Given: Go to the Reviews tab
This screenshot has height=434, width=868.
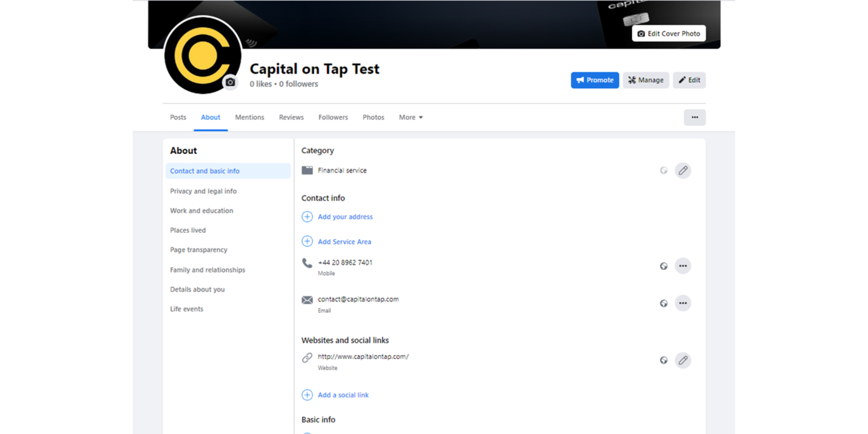Looking at the screenshot, I should [x=291, y=117].
